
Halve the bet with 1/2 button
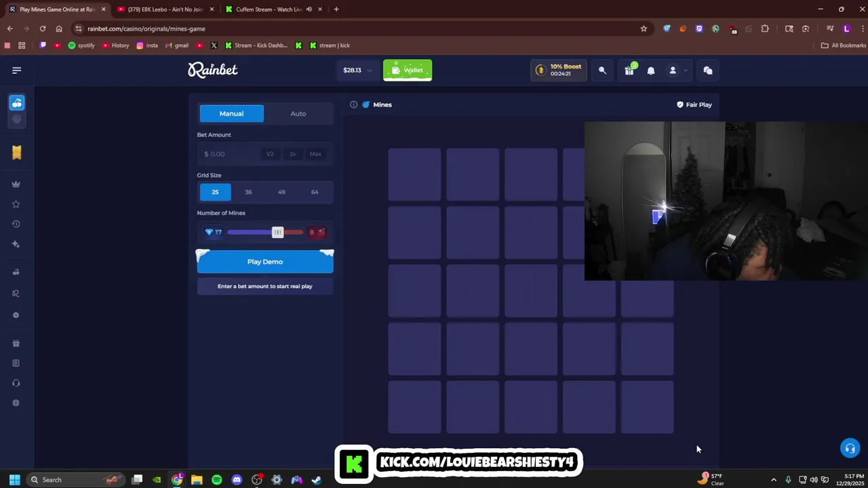click(x=270, y=154)
